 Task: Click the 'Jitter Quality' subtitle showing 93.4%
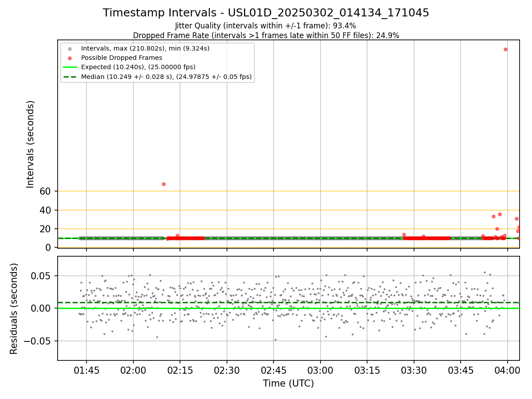coord(266,26)
